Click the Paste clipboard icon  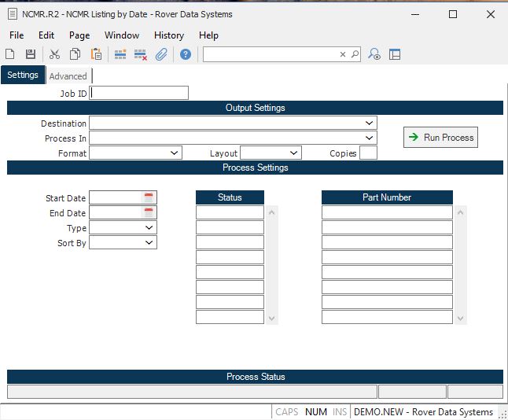(96, 54)
